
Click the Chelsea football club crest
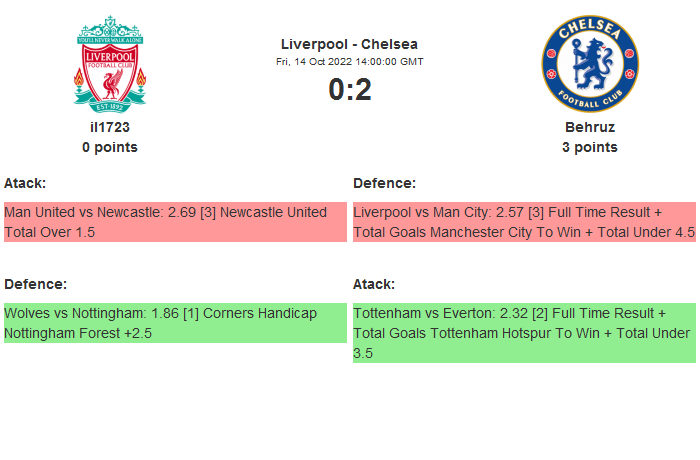[x=589, y=64]
